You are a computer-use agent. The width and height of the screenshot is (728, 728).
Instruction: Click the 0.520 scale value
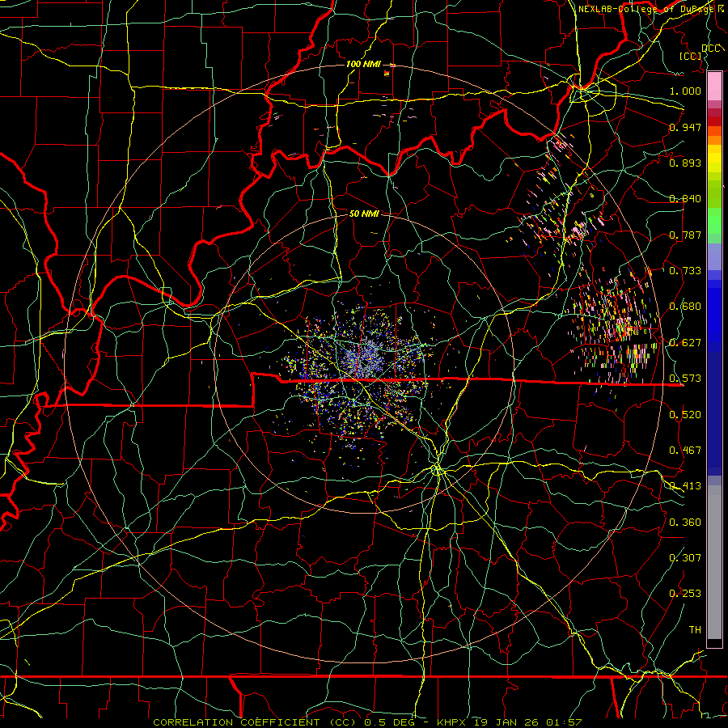click(685, 415)
